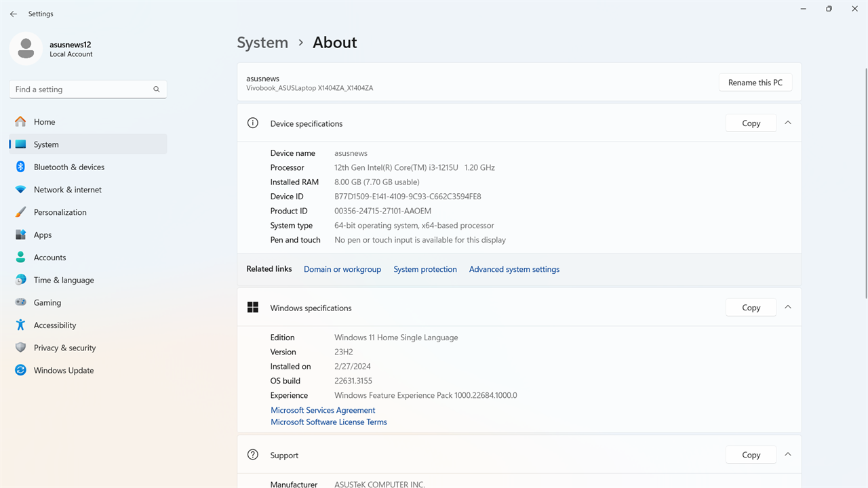
Task: Click the No pen or touch input text
Action: click(x=420, y=240)
